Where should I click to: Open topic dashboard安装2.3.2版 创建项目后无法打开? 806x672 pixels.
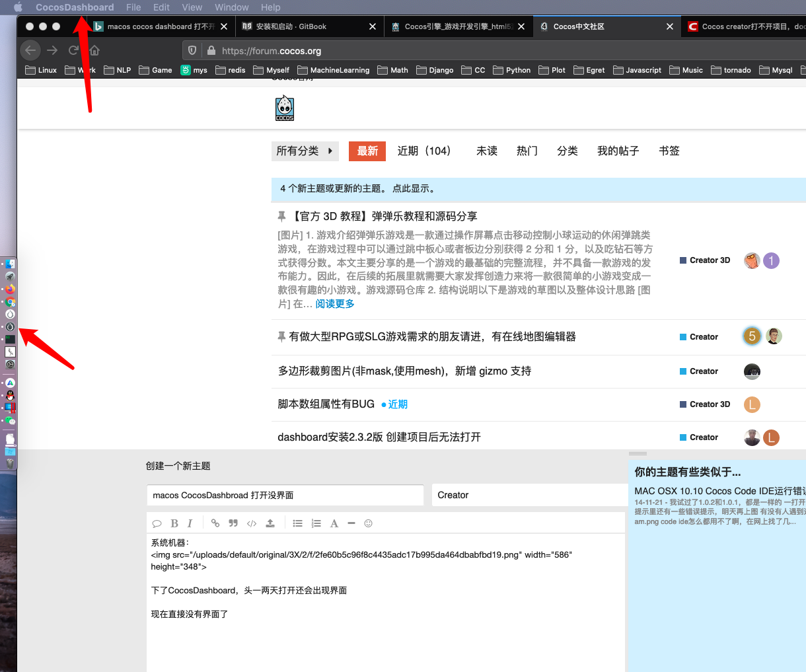[379, 437]
